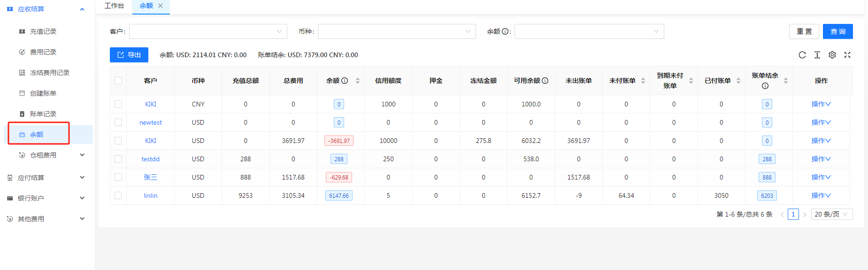Viewport: 868px width, 270px height.
Task: Tick the checkbox for newtest row
Action: point(118,122)
